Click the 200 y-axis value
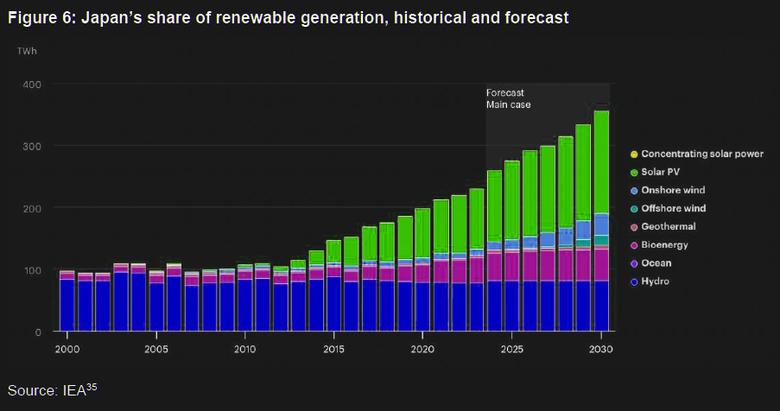This screenshot has height=411, width=780. 32,208
